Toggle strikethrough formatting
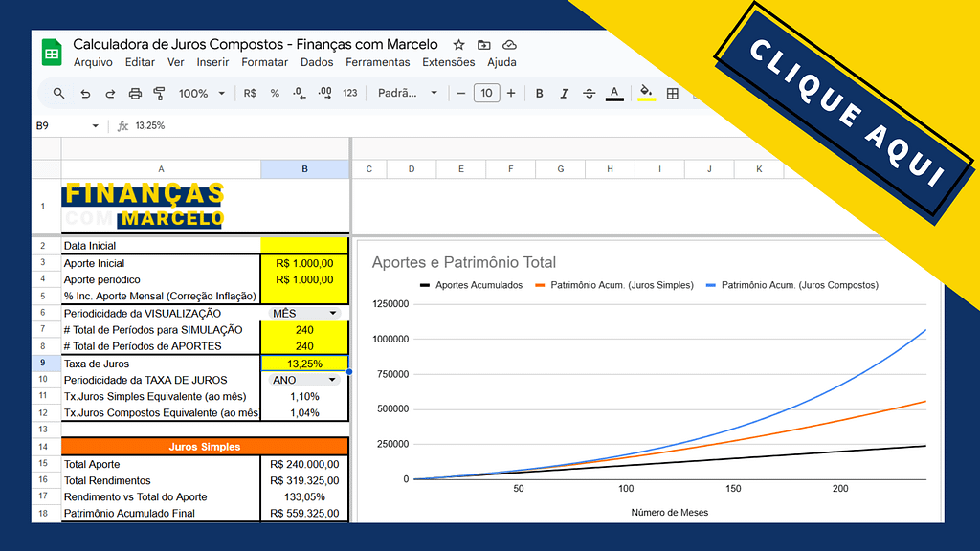 point(589,94)
